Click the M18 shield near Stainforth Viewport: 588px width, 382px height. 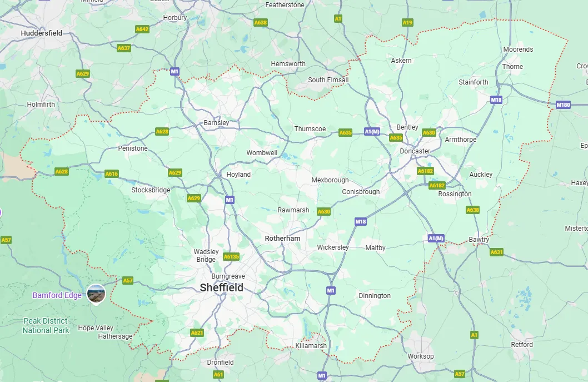coord(496,100)
